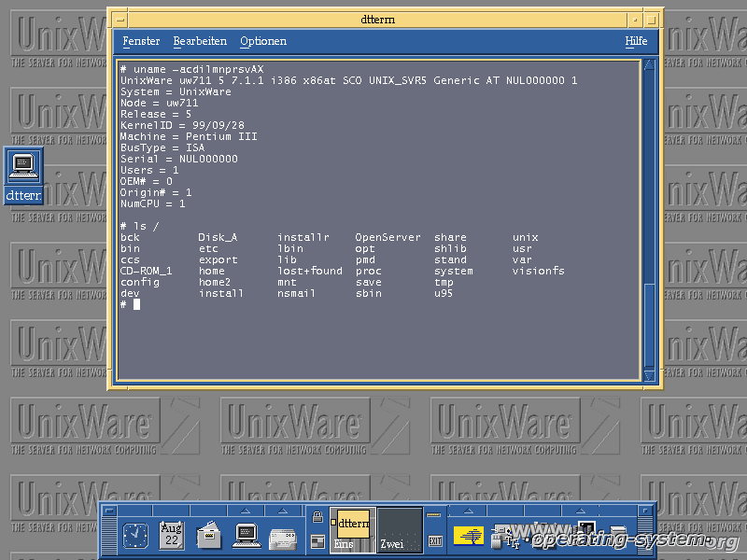Click 'Machine = Pentium III' line
747x560 pixels.
point(189,136)
